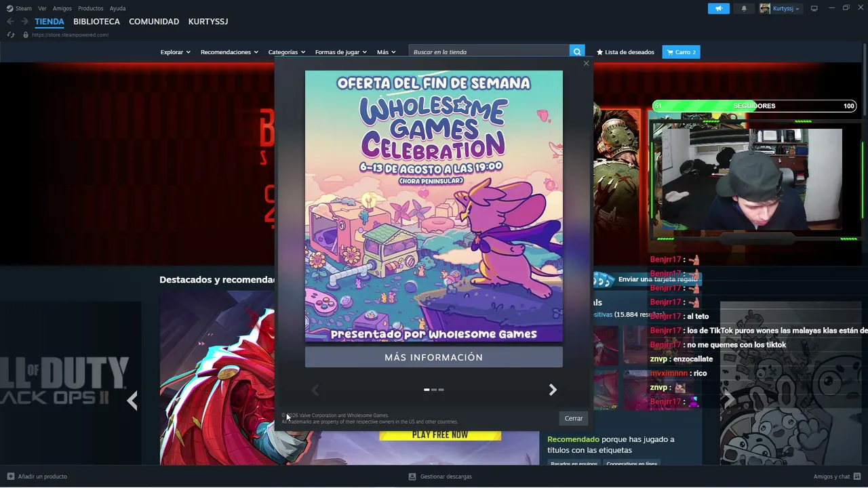Screen dimensions: 868x488
Task: Click the padlock icon beside the URL
Action: (x=26, y=35)
